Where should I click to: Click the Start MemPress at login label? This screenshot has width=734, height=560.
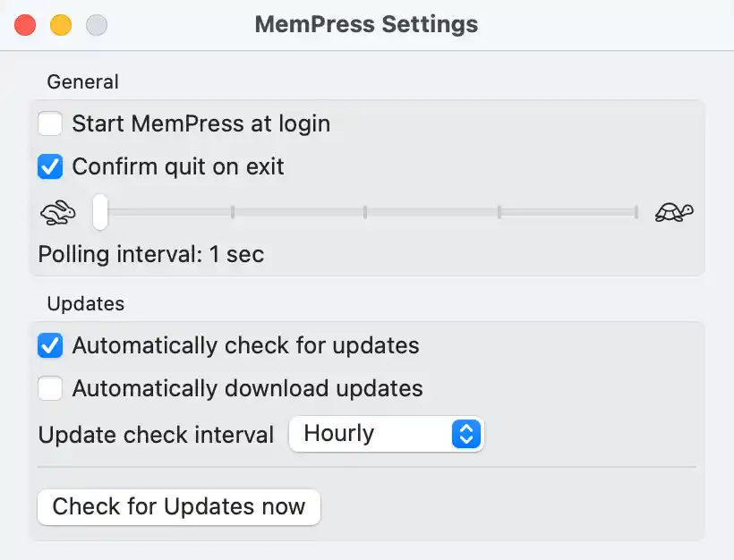coord(201,124)
